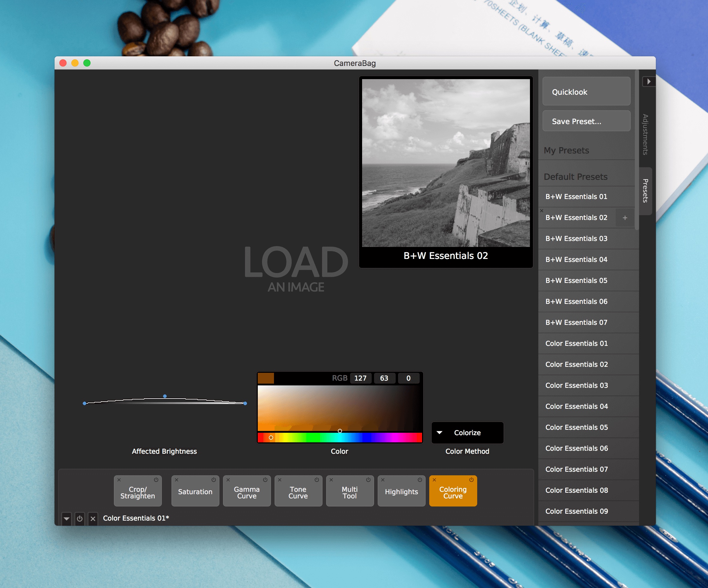The width and height of the screenshot is (708, 588).
Task: Expand the My Presets section
Action: coord(567,150)
